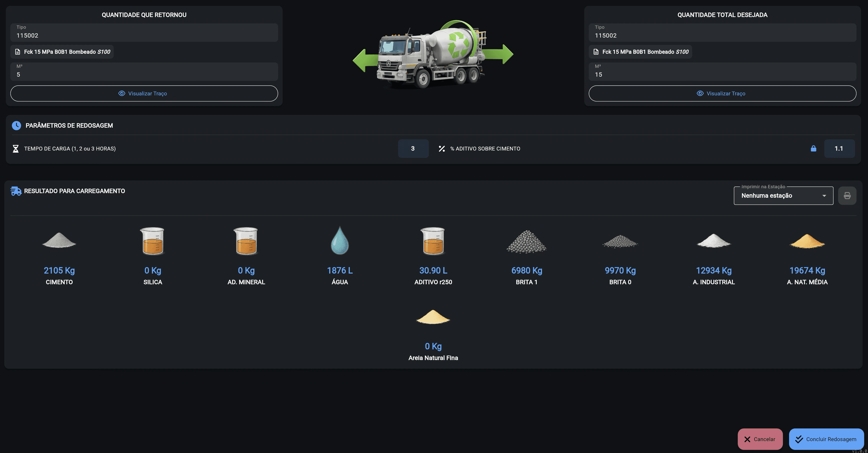Image resolution: width=868 pixels, height=453 pixels.
Task: Click the RESULTADO PARA CARREGAMENTO heading
Action: coord(74,191)
